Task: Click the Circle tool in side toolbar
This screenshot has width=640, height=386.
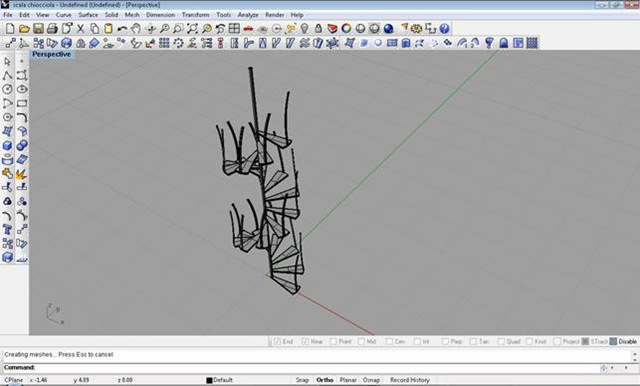Action: pyautogui.click(x=7, y=89)
